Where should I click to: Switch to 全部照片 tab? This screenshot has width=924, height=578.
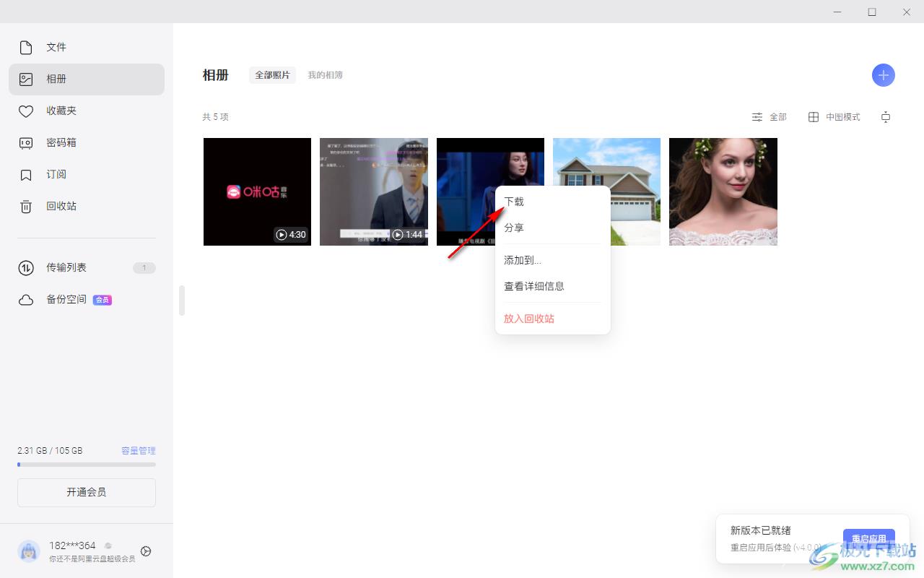(273, 75)
